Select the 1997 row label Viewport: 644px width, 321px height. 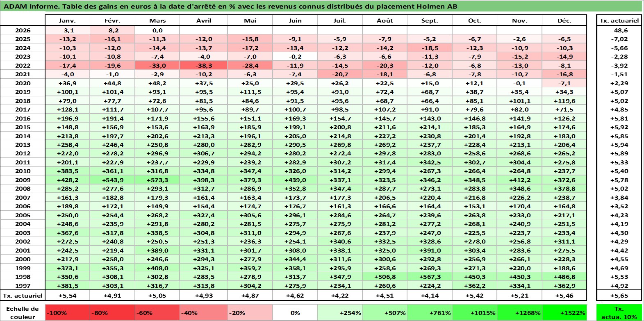[23, 286]
